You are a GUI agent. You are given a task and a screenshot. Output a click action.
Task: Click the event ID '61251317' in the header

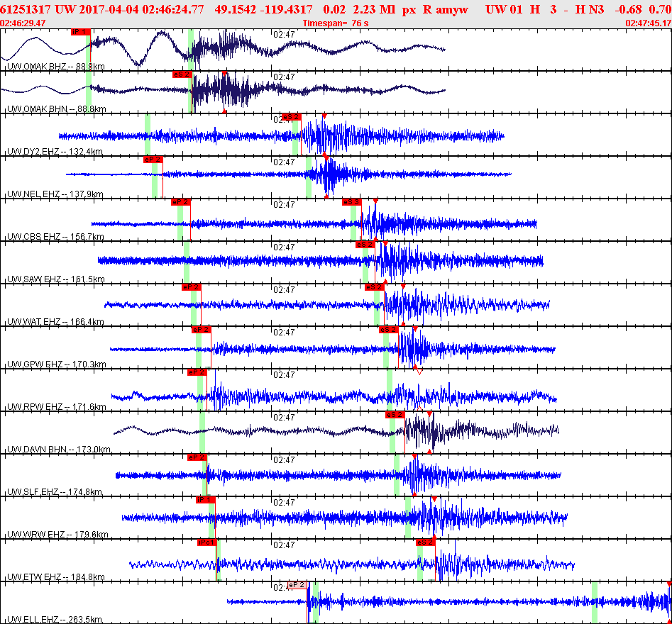tap(26, 9)
